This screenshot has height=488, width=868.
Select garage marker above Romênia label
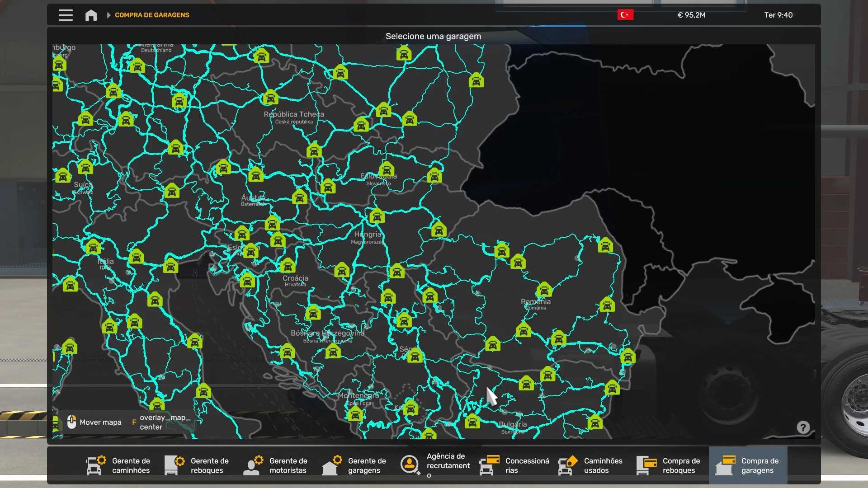pos(544,290)
